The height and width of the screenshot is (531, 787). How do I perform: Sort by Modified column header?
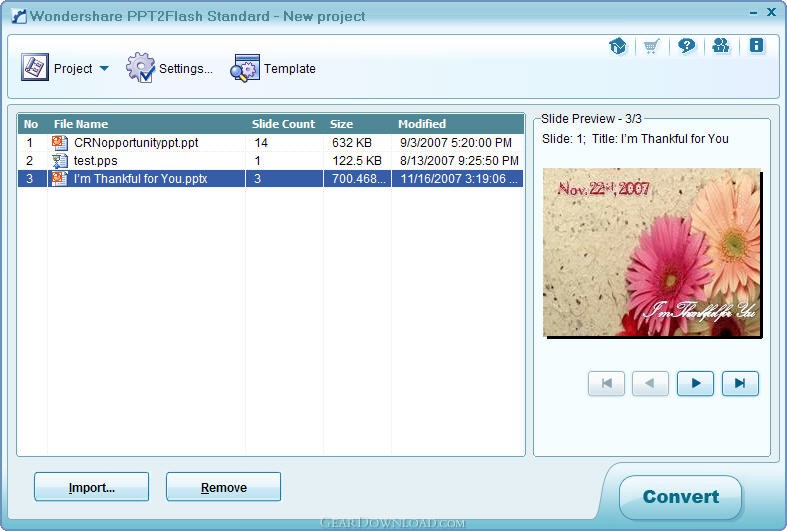tap(422, 124)
